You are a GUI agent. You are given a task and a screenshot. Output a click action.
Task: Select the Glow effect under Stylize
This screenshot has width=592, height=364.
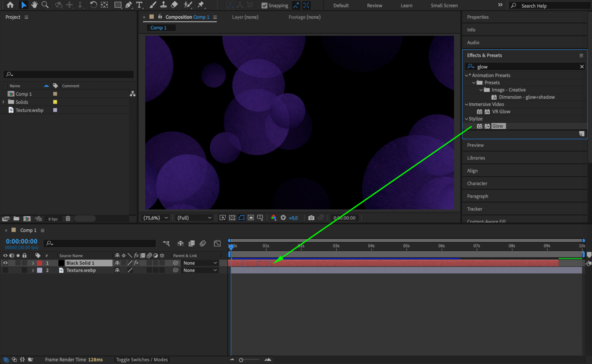[x=498, y=126]
